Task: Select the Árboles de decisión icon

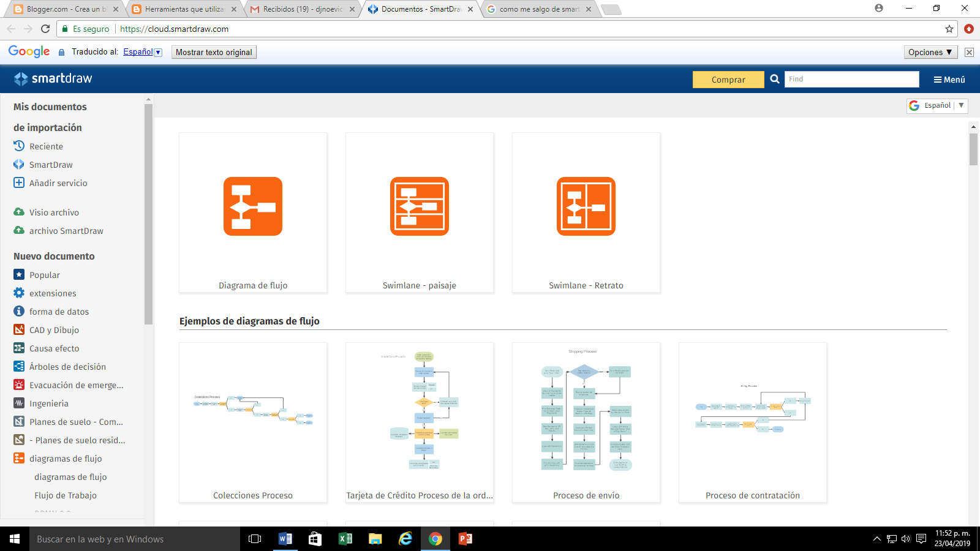Action: pyautogui.click(x=19, y=366)
